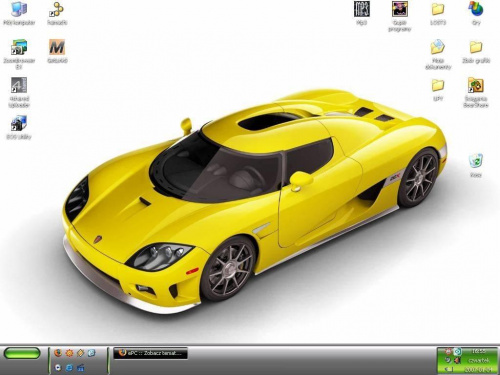Click the volume speaker tray icon
Screen dimensions: 500x375
[x=458, y=360]
